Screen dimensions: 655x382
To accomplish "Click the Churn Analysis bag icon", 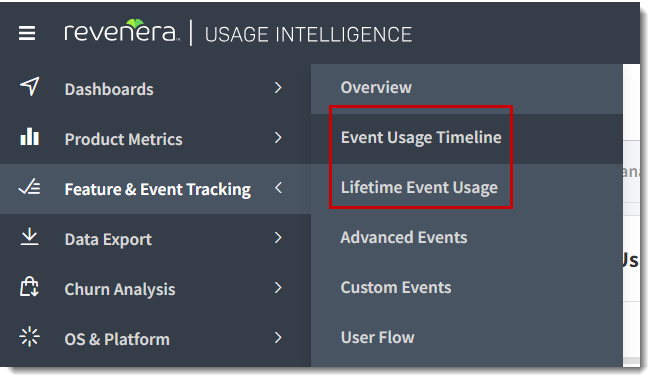I will tap(30, 287).
